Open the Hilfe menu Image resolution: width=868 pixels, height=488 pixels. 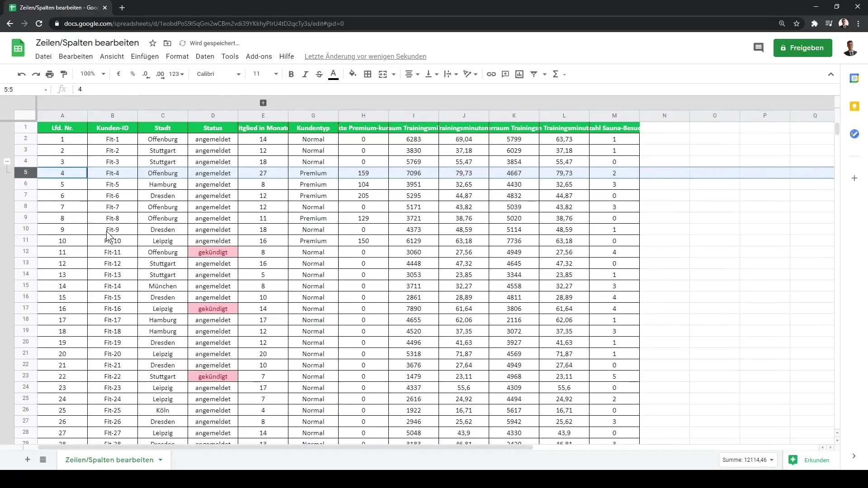point(287,56)
